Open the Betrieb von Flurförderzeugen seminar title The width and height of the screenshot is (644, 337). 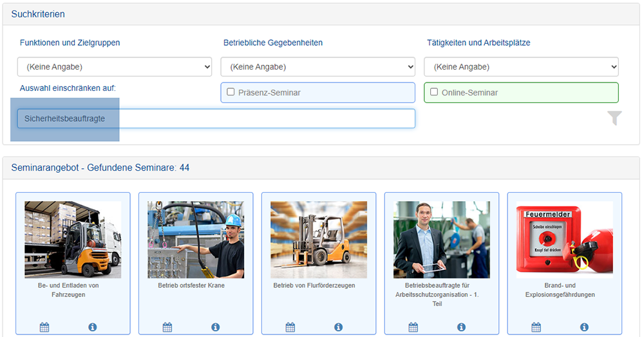314,285
